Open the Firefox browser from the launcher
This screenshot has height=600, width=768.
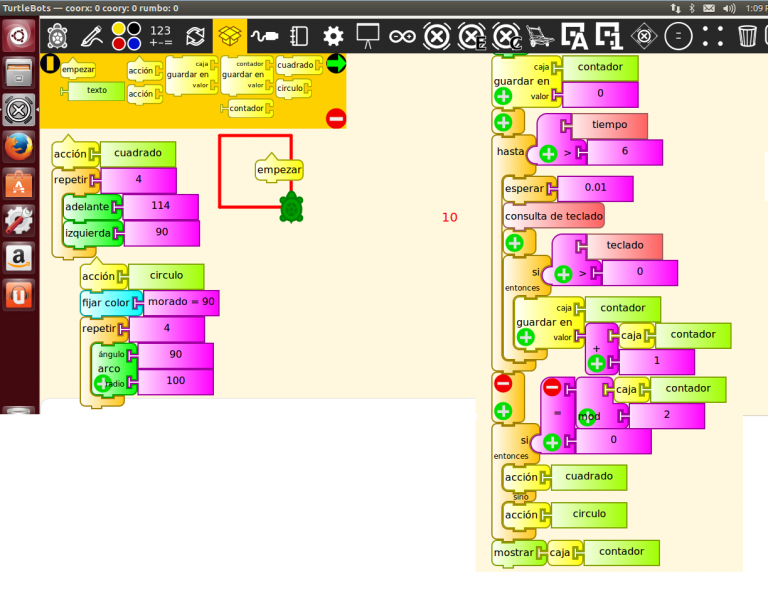pyautogui.click(x=19, y=147)
